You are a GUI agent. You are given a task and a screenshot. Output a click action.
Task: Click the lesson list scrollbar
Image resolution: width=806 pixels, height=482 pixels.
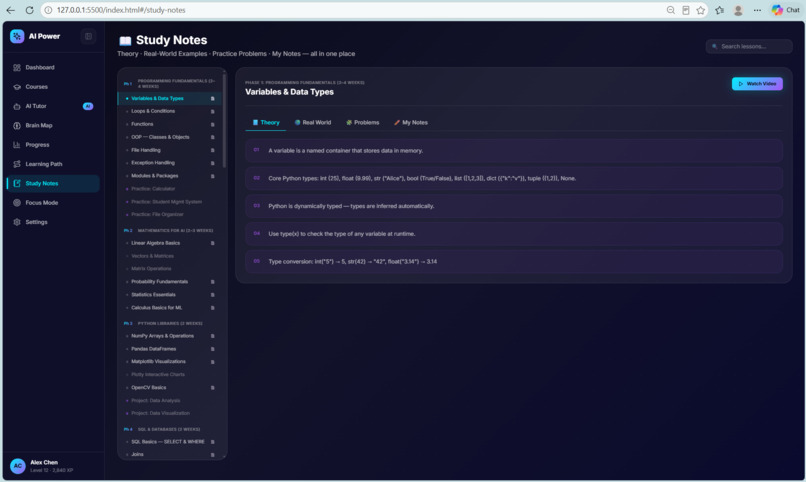coord(224,121)
